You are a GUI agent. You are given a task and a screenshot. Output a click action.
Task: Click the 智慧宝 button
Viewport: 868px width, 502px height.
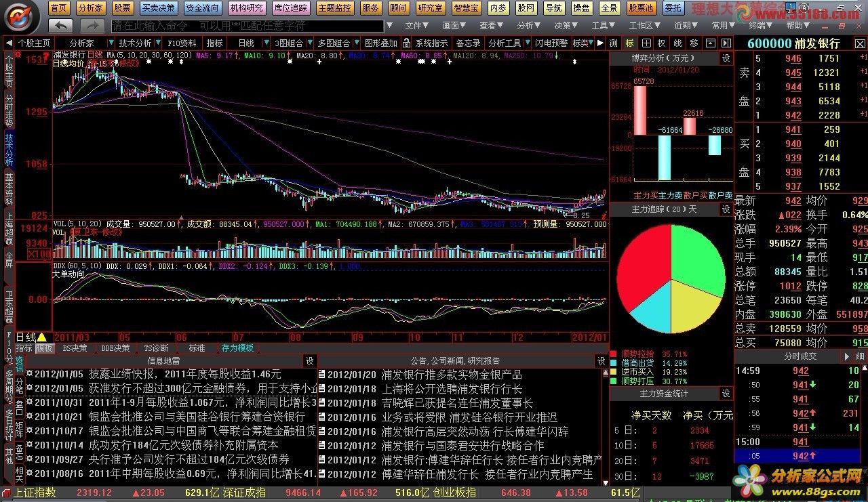coord(466,8)
